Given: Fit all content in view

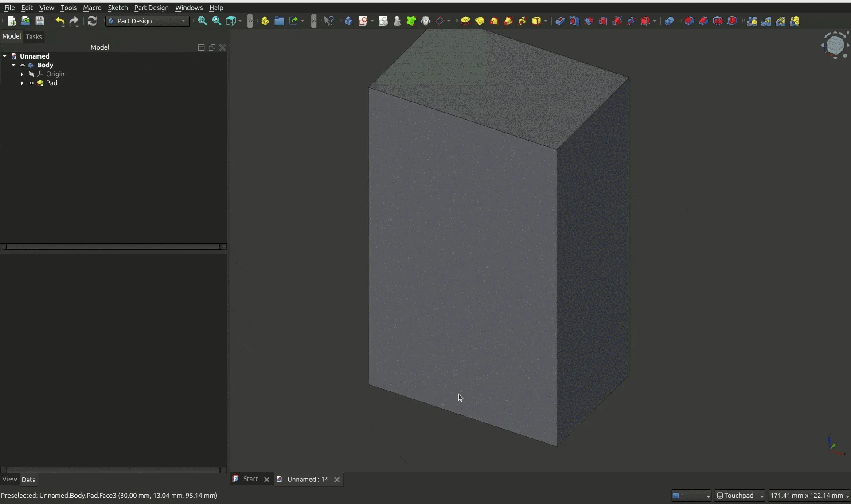Looking at the screenshot, I should [x=203, y=21].
